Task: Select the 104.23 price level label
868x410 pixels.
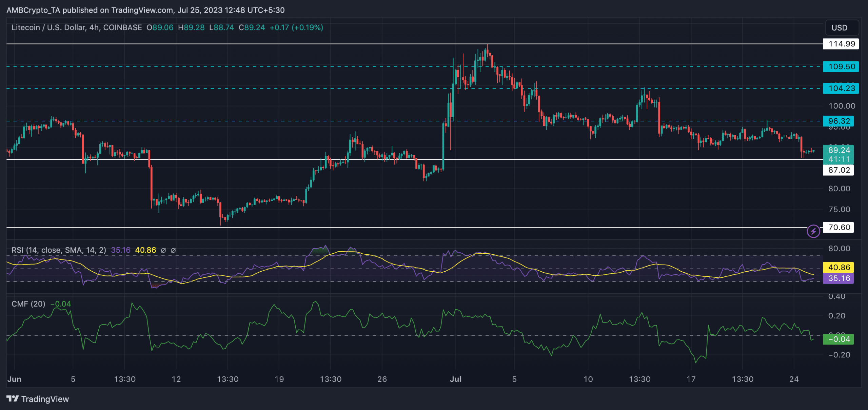Action: click(x=841, y=88)
